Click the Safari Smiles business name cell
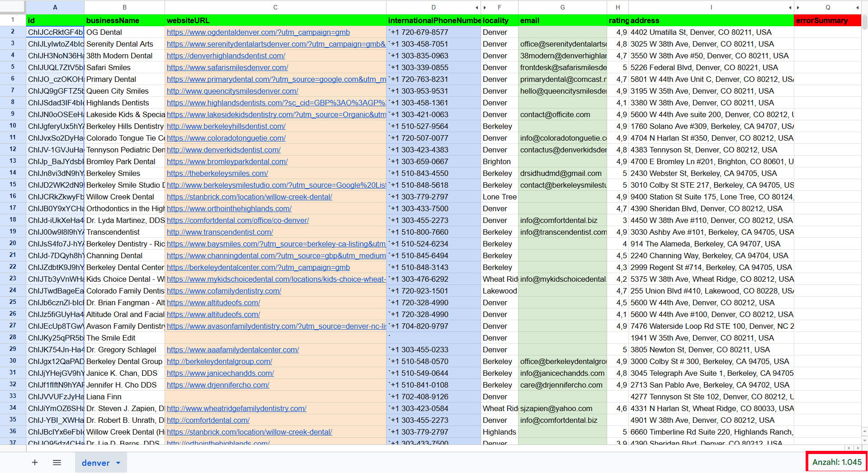 pos(124,67)
